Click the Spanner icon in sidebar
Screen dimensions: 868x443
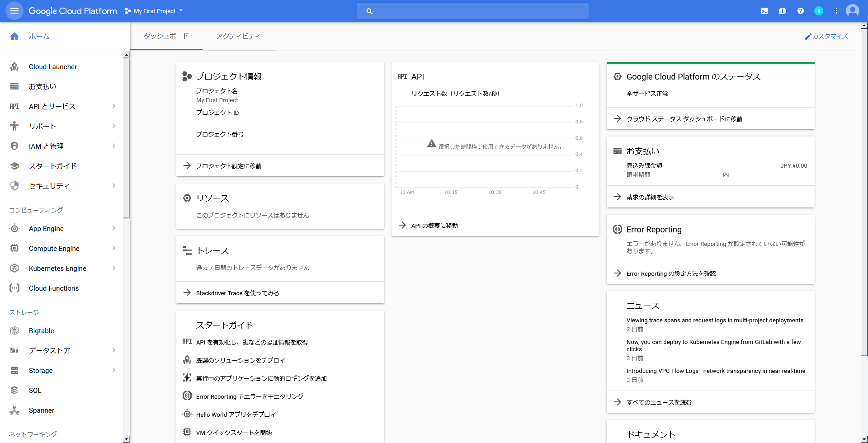(14, 410)
